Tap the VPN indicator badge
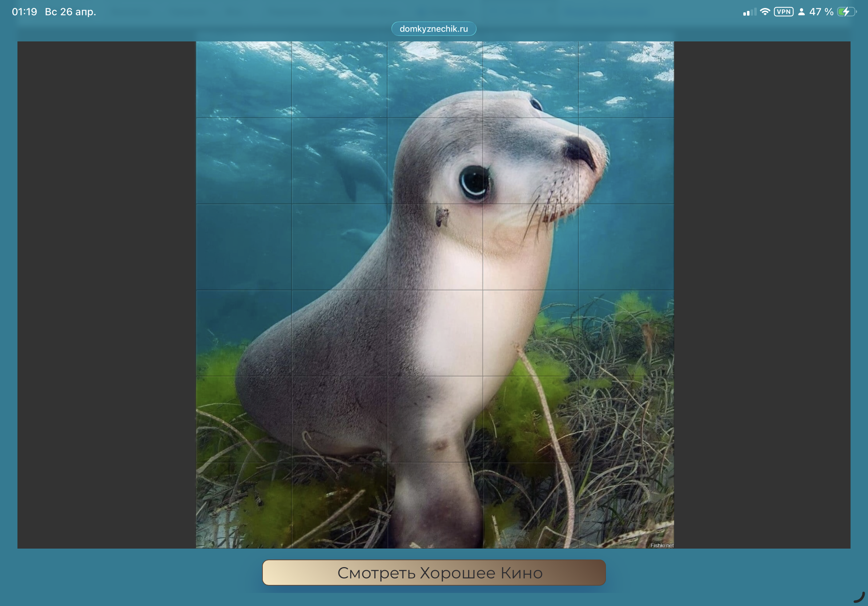 click(783, 12)
